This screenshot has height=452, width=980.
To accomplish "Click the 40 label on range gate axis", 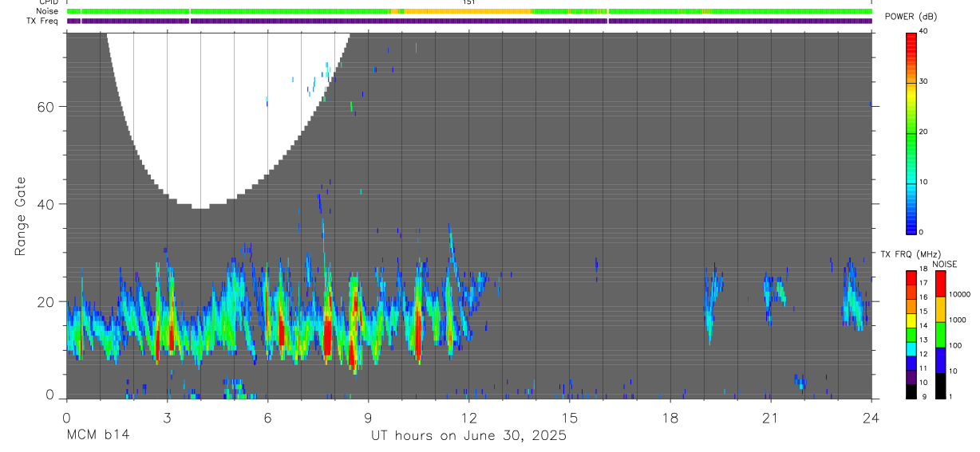I will coord(46,204).
